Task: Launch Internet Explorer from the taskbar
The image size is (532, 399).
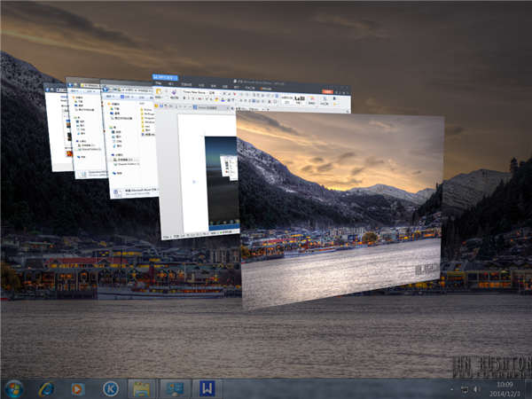Action: tap(46, 388)
